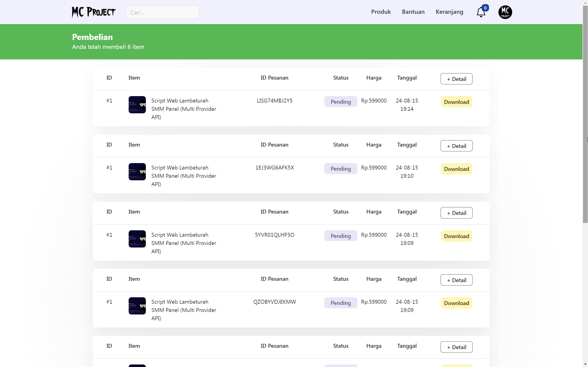
Task: Download the item from order 5YVR01QLHP3O
Action: tap(456, 236)
